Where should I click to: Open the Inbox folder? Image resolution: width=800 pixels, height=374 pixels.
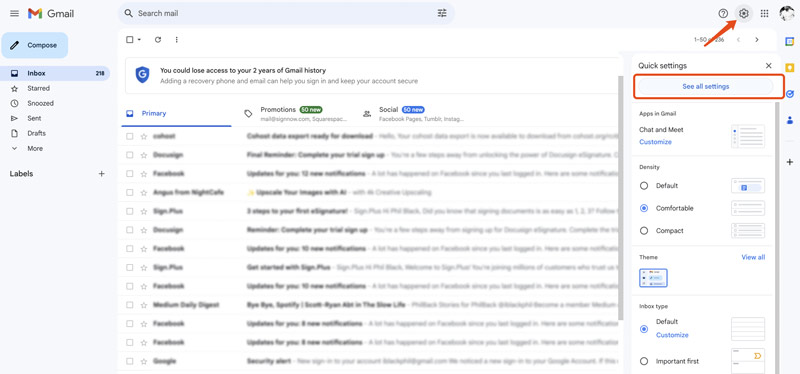pyautogui.click(x=55, y=73)
